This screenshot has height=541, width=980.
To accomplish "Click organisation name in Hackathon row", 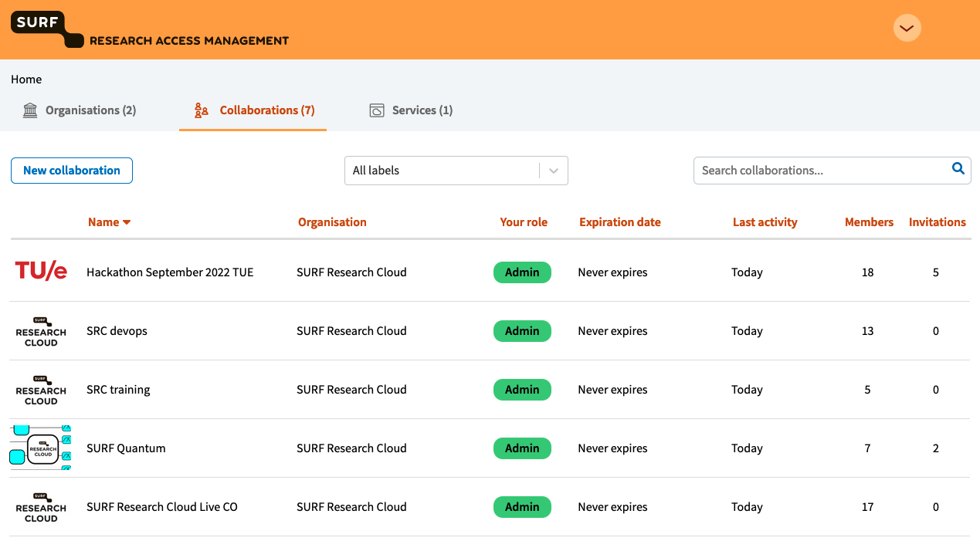I will (x=351, y=272).
